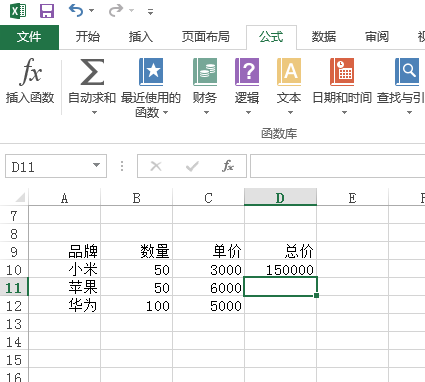Select cell containing 总价
Viewport: 425px width, 382px height.
[280, 252]
